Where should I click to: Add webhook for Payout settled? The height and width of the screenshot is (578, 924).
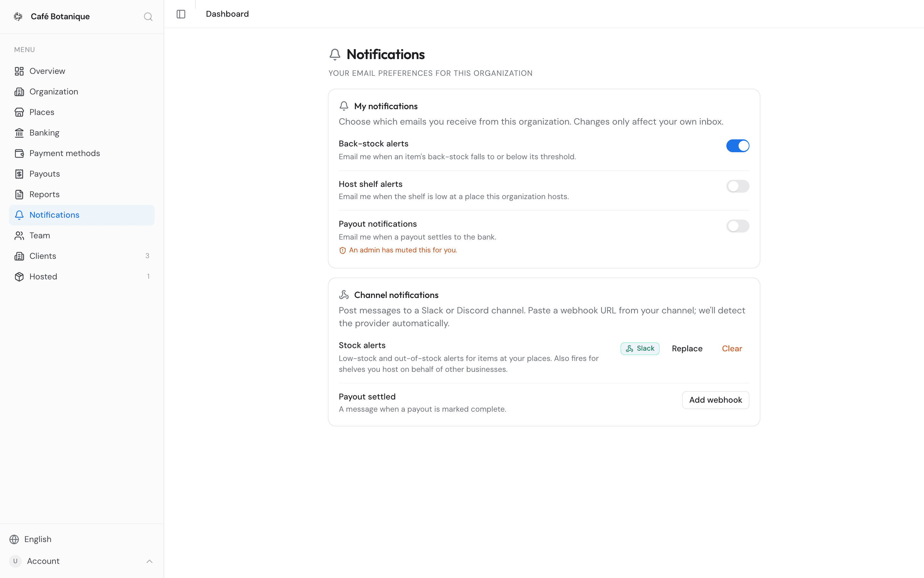[715, 400]
